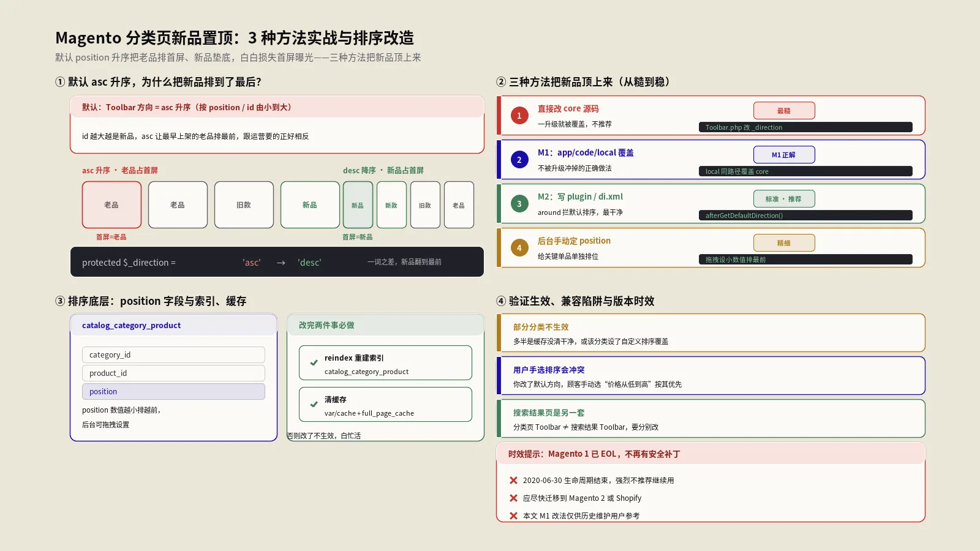Click the large 旧款 card in asc row
This screenshot has width=980, height=551.
(x=244, y=205)
